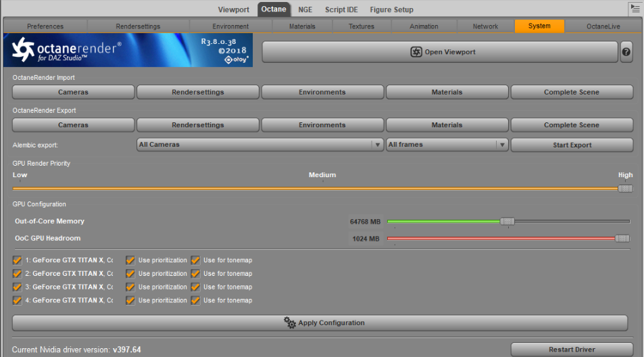This screenshot has width=644, height=357.
Task: Export Environments under OctaneRender Export
Action: (x=322, y=125)
